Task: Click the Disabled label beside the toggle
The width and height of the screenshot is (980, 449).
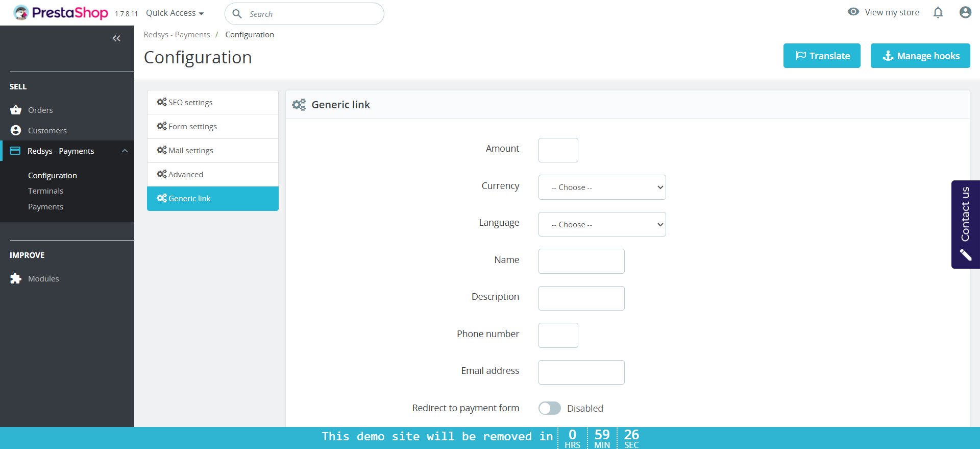Action: pyautogui.click(x=585, y=408)
